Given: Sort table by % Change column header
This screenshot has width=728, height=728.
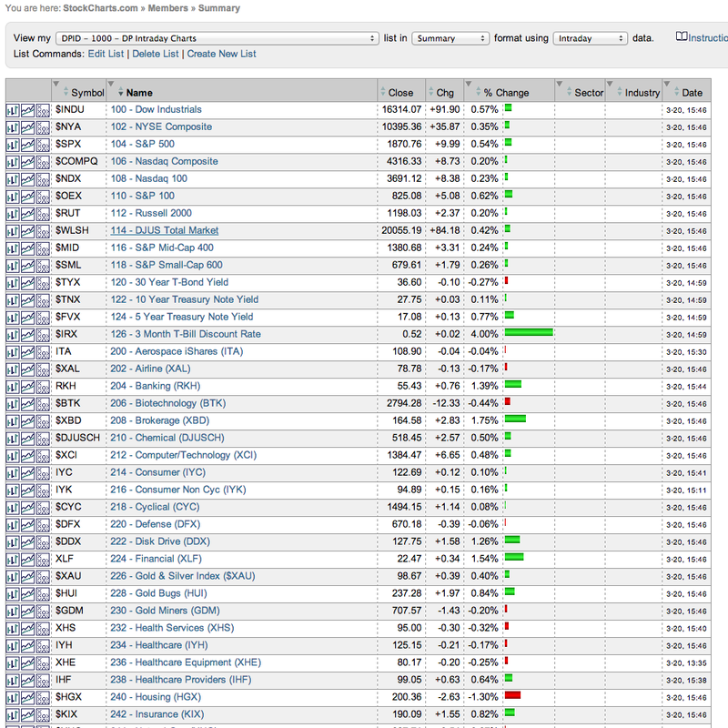Looking at the screenshot, I should 506,92.
